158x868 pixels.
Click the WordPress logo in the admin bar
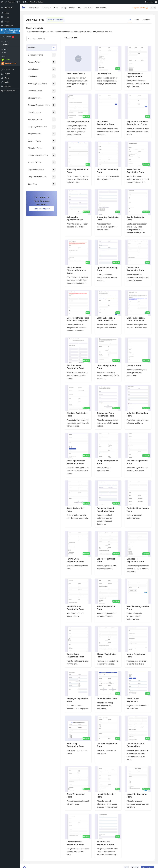2,2
